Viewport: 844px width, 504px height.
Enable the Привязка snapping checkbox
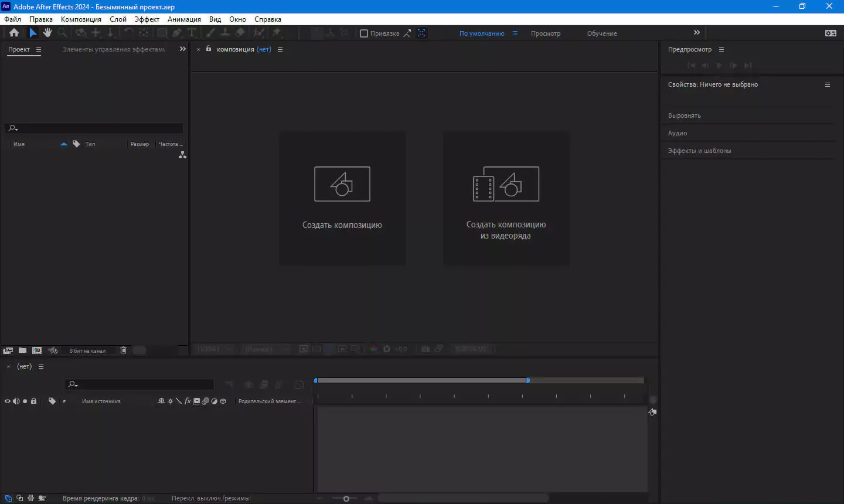click(x=364, y=33)
